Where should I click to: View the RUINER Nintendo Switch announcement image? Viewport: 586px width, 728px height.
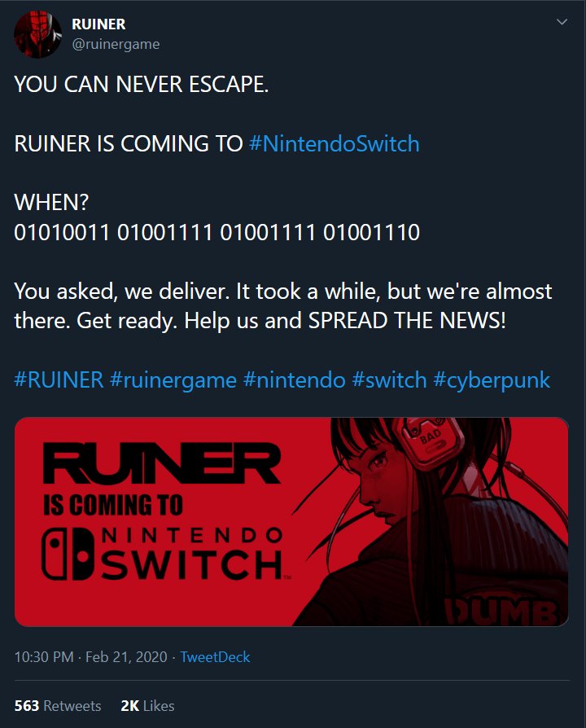[x=291, y=522]
